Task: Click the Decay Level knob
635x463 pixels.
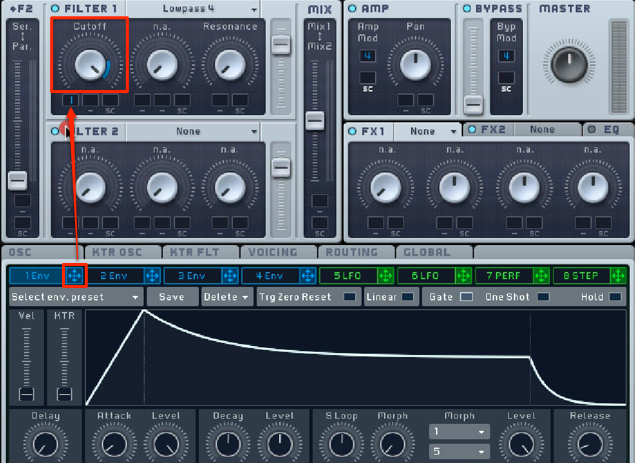Action: click(x=279, y=444)
